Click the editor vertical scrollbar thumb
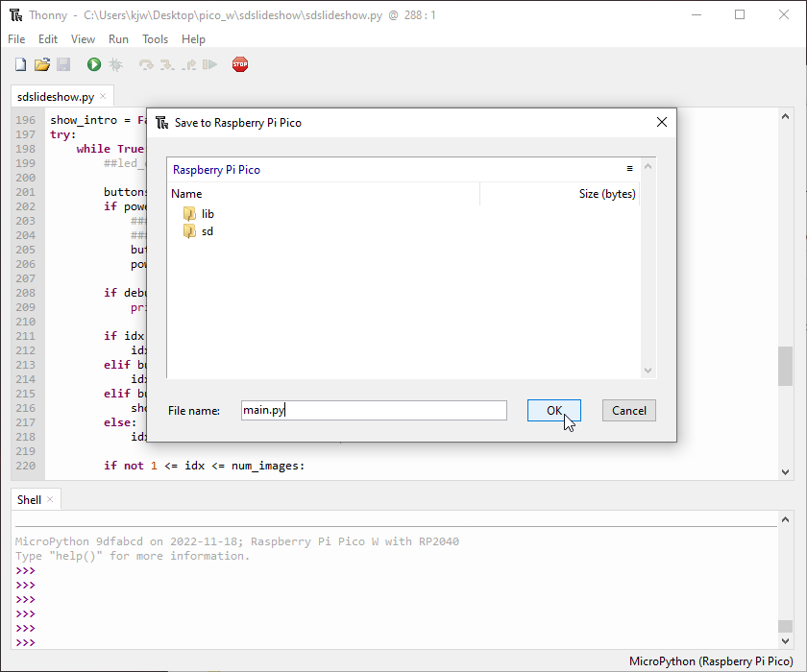 click(785, 366)
